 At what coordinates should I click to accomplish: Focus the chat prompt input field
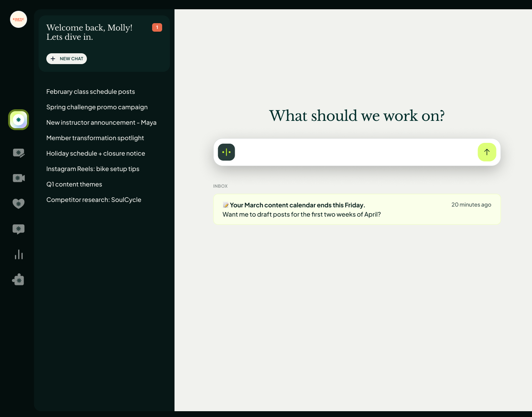(355, 152)
